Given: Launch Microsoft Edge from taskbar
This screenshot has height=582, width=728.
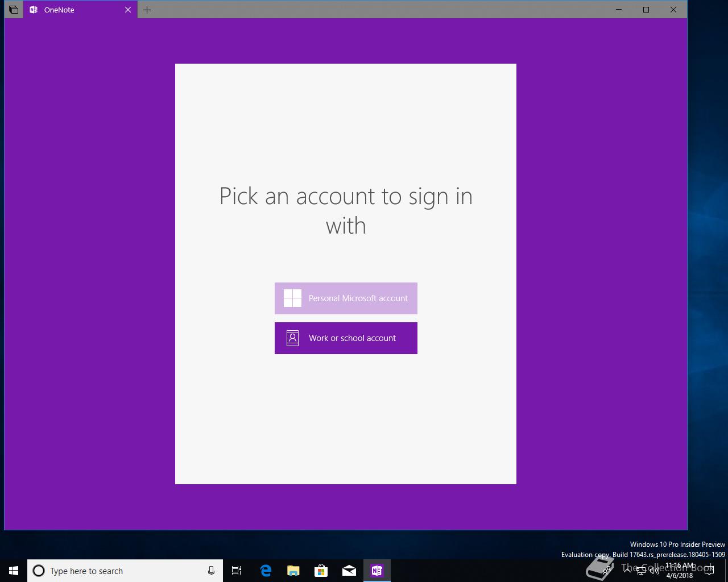Looking at the screenshot, I should click(266, 571).
